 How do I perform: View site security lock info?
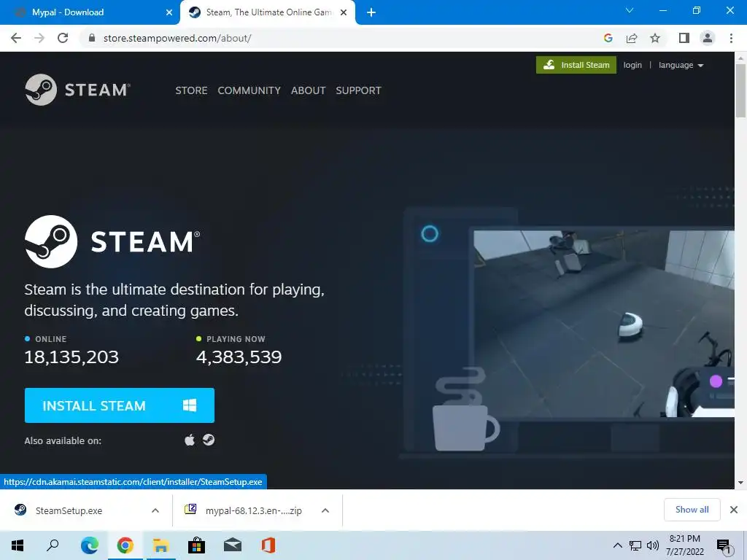point(92,38)
